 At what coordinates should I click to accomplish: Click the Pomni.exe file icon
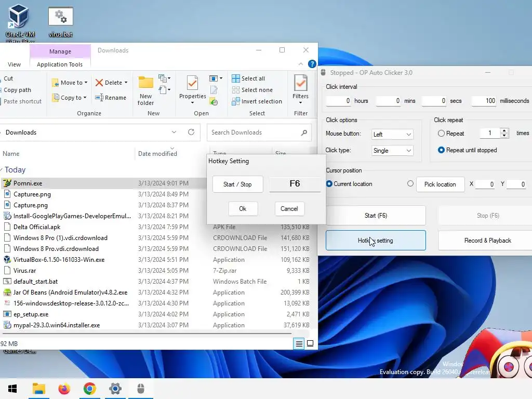click(x=7, y=183)
